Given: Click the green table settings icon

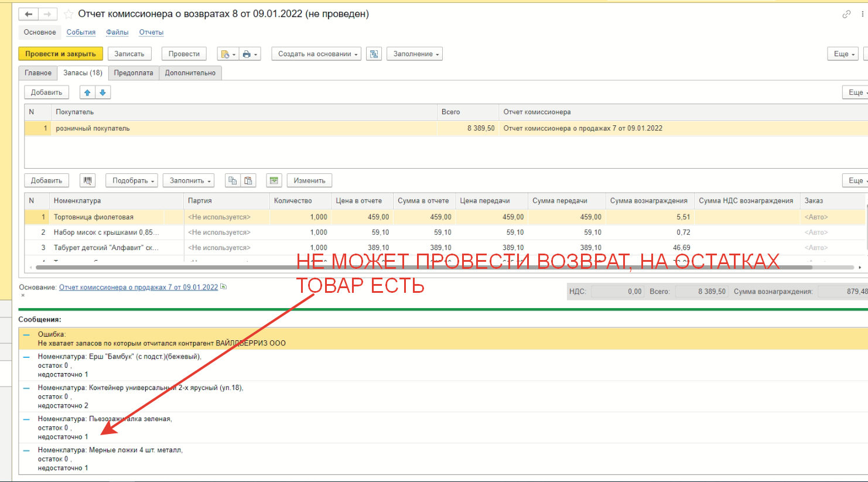Looking at the screenshot, I should 274,180.
